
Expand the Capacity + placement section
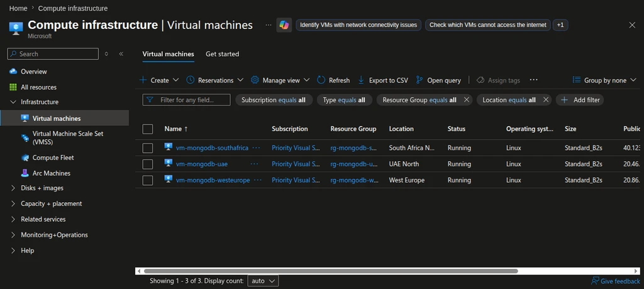click(x=13, y=204)
